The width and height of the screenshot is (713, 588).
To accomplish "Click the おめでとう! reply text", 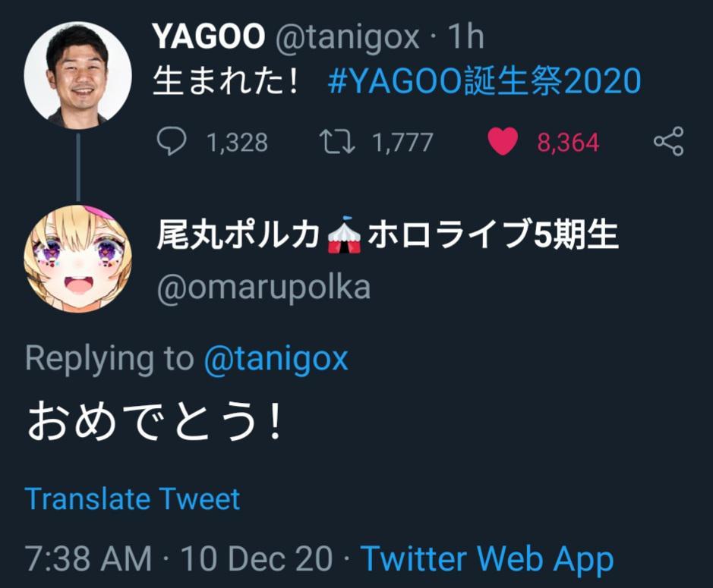I will pyautogui.click(x=156, y=420).
